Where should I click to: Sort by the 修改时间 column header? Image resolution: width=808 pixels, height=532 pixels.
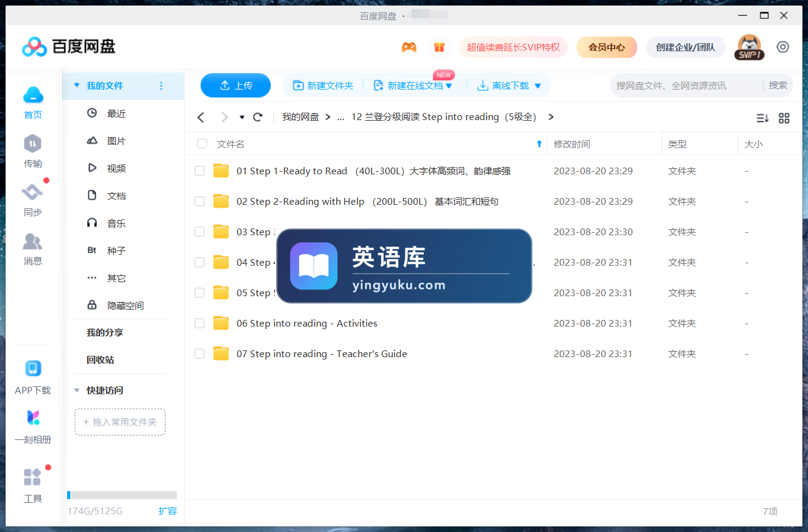[604, 144]
